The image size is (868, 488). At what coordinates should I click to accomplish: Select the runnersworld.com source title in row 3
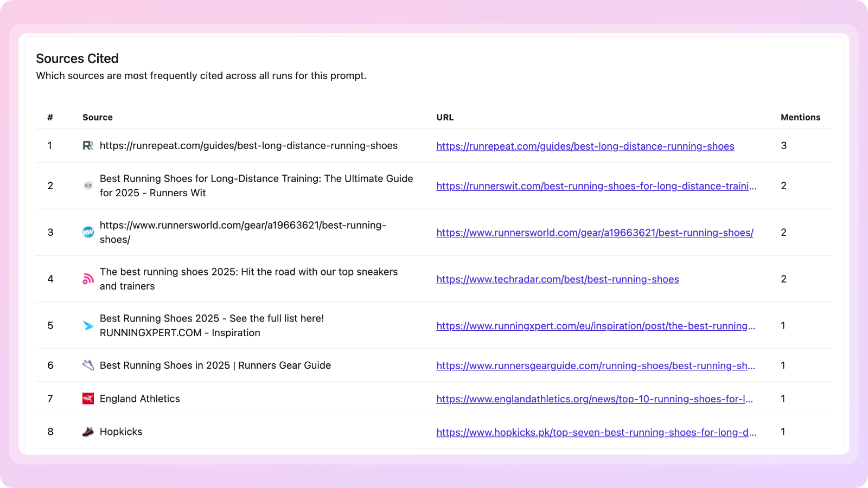243,232
